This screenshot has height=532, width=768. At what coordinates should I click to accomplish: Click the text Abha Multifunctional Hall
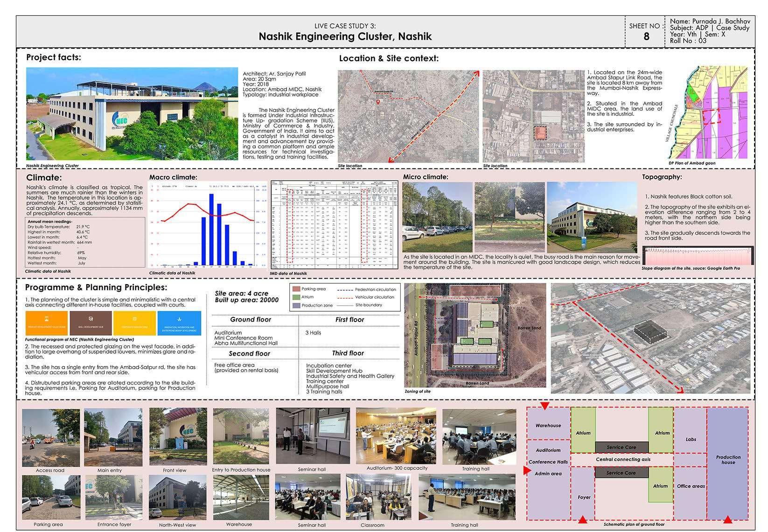click(x=246, y=343)
